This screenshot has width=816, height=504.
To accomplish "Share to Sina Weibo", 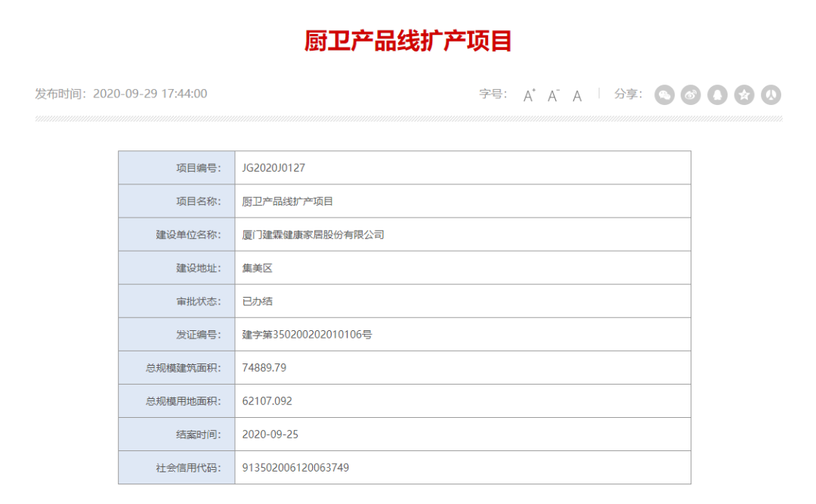I will point(691,94).
